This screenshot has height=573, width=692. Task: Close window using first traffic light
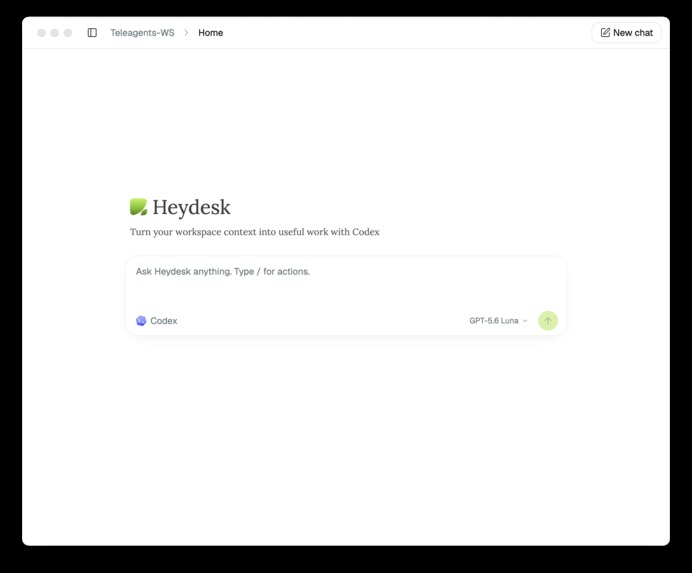click(x=41, y=33)
